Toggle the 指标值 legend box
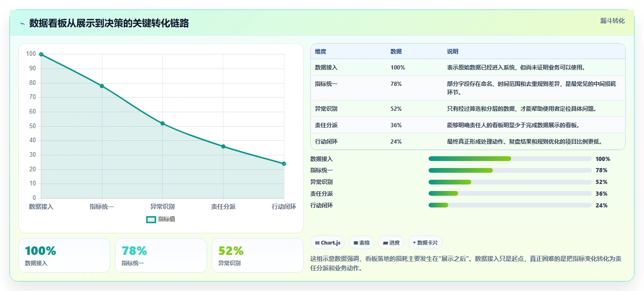Viewport: 644px width, 291px height. (x=151, y=219)
